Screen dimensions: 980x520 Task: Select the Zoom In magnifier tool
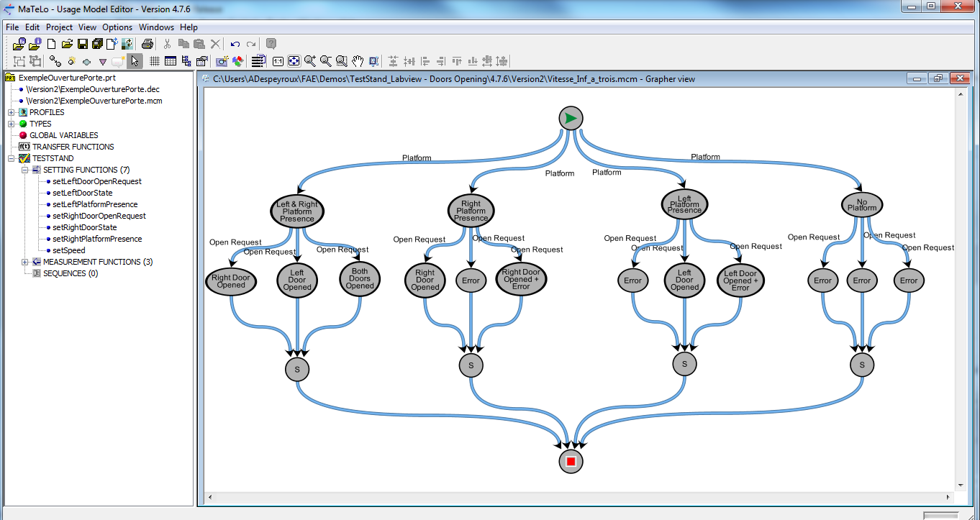pos(310,61)
